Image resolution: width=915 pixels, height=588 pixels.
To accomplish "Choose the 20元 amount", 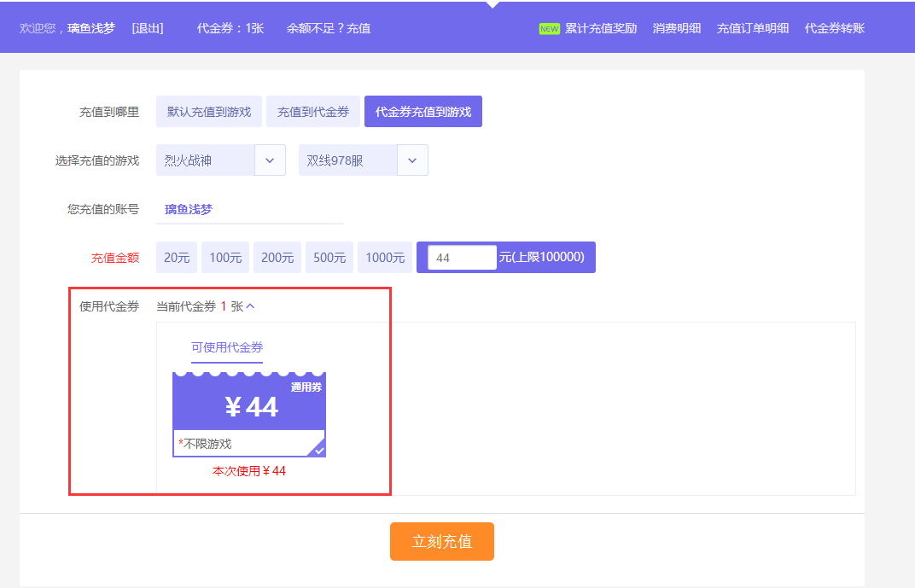I will pyautogui.click(x=177, y=258).
